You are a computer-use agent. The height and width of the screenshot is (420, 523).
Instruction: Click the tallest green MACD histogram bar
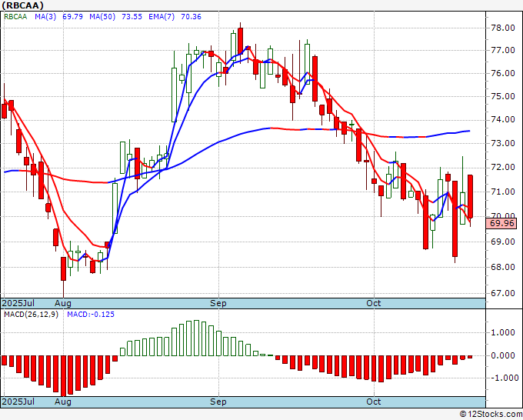pos(196,338)
